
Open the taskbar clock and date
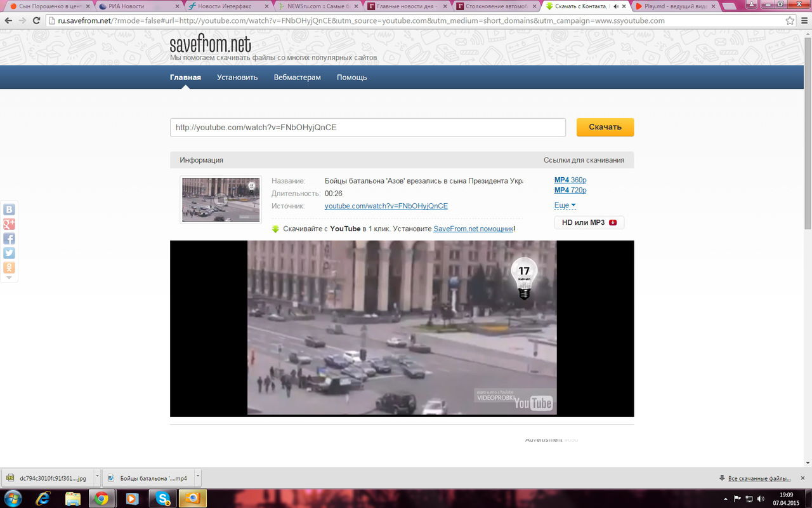[x=785, y=499]
